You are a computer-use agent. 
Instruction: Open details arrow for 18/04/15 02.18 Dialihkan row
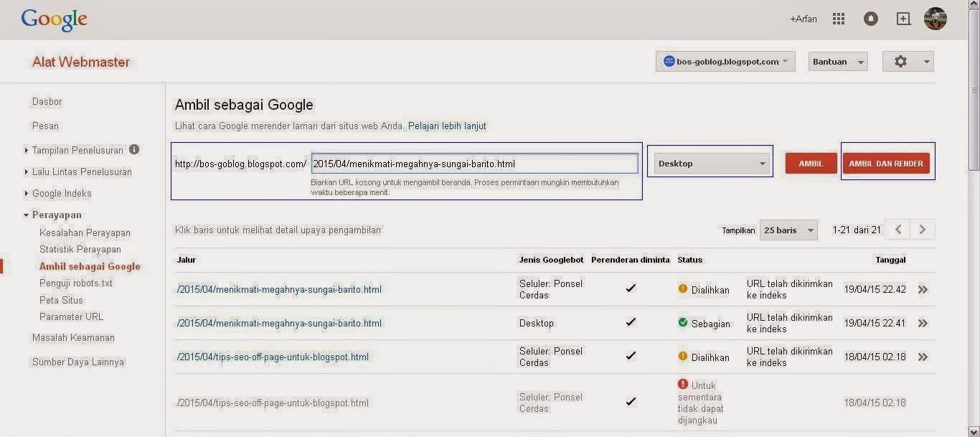tap(923, 357)
